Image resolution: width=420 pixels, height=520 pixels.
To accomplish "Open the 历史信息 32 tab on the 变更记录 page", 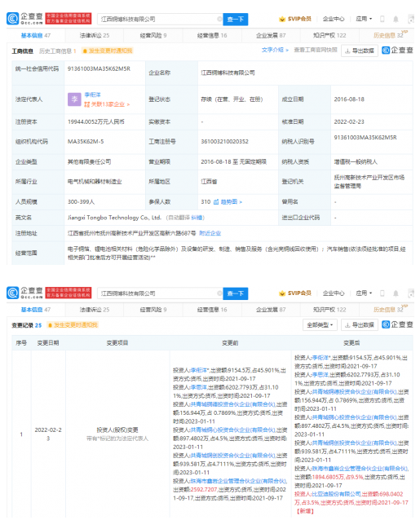I will [388, 310].
